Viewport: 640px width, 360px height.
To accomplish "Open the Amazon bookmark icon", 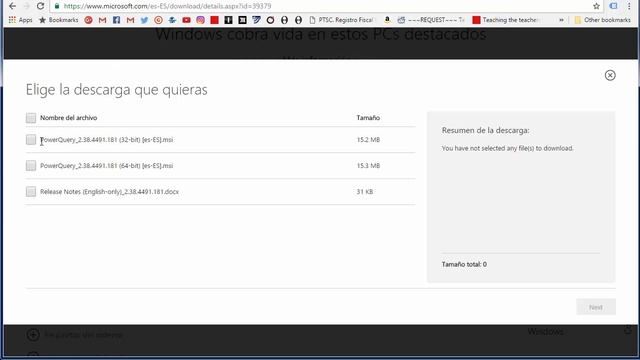I will [387, 20].
